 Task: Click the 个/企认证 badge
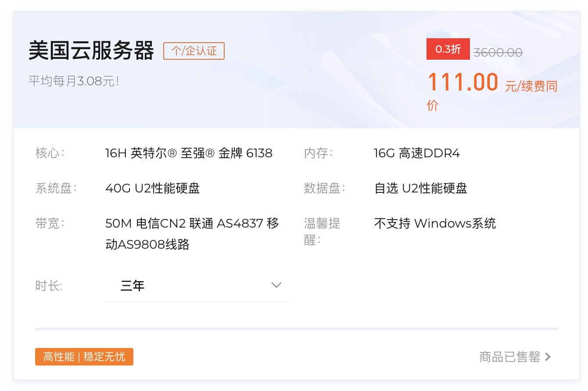(194, 51)
